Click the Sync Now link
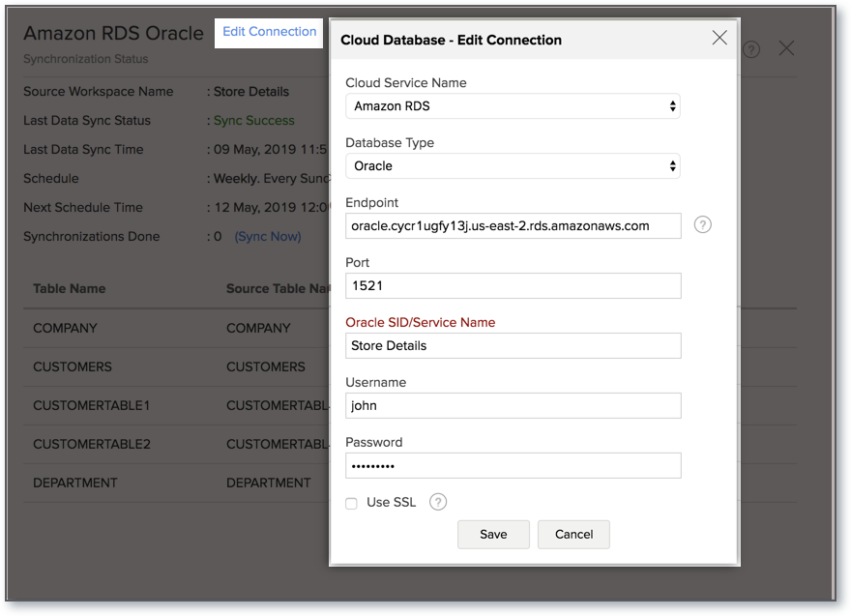851x616 pixels. pyautogui.click(x=268, y=237)
